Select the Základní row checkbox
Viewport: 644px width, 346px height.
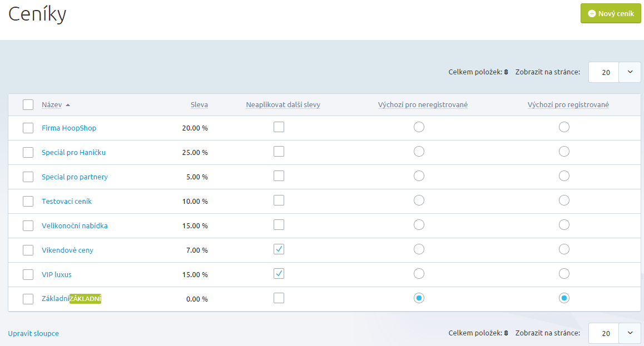click(28, 299)
